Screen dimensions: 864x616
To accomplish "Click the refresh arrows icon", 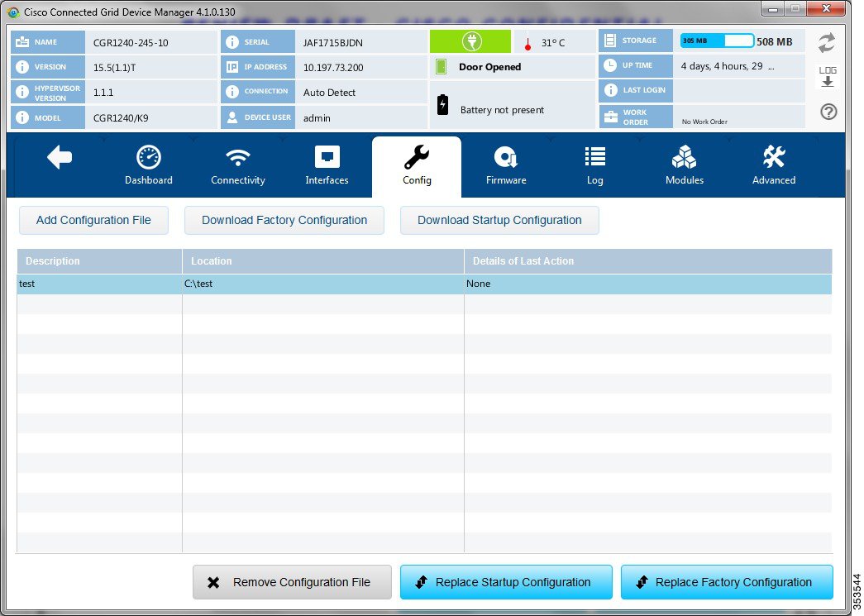I will point(827,42).
